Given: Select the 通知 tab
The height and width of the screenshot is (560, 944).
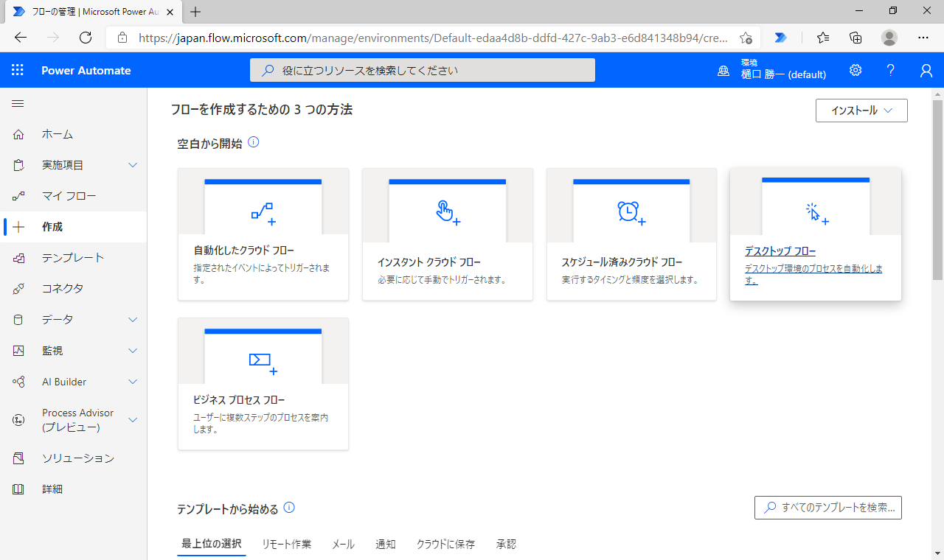Looking at the screenshot, I should [386, 545].
